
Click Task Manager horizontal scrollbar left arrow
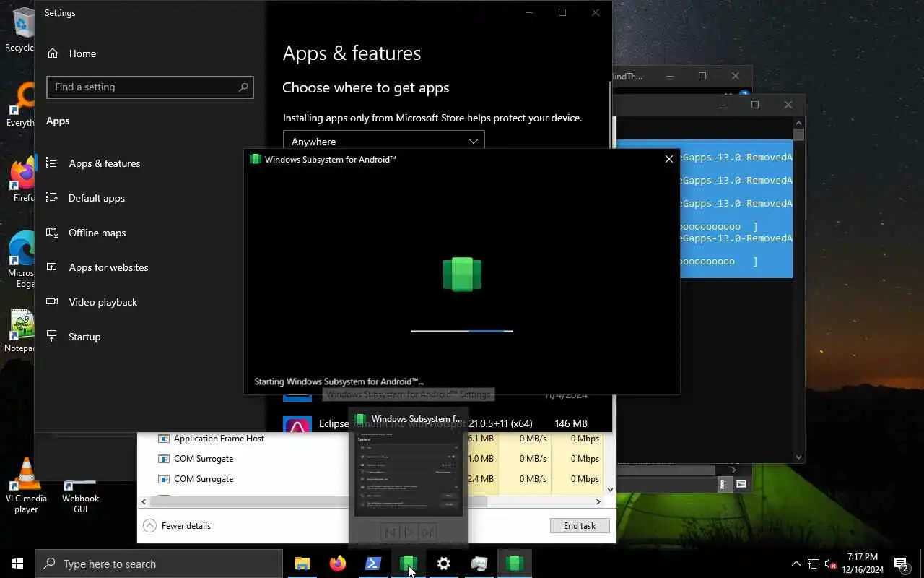[x=144, y=501]
